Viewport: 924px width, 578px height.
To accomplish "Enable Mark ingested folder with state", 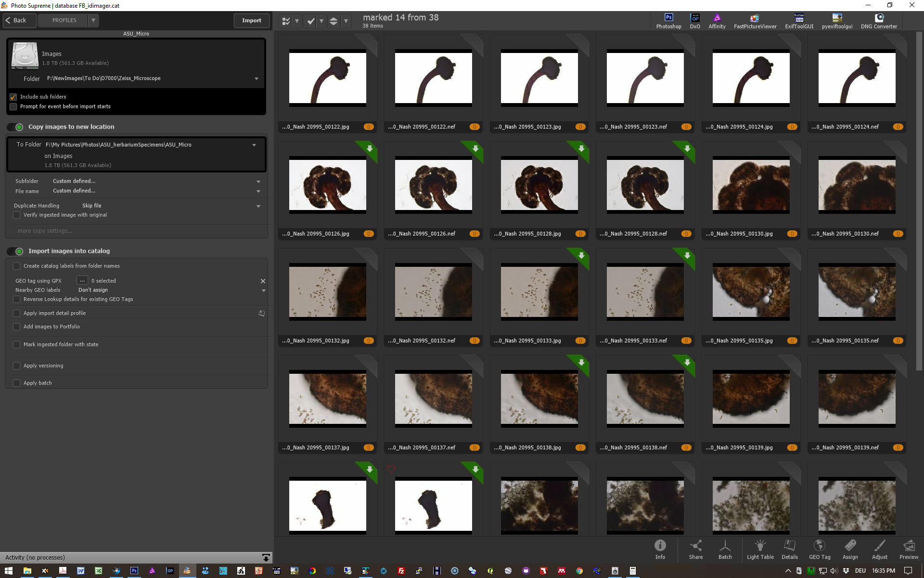I will [16, 344].
